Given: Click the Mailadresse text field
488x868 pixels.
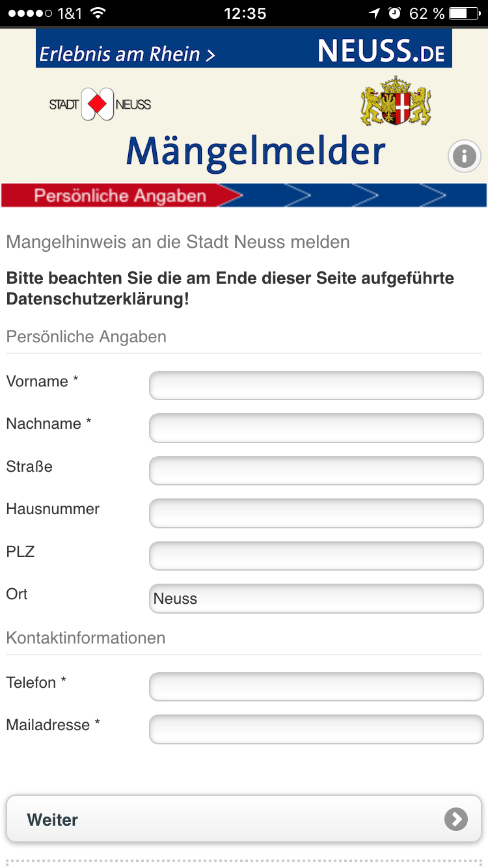Looking at the screenshot, I should click(x=316, y=729).
